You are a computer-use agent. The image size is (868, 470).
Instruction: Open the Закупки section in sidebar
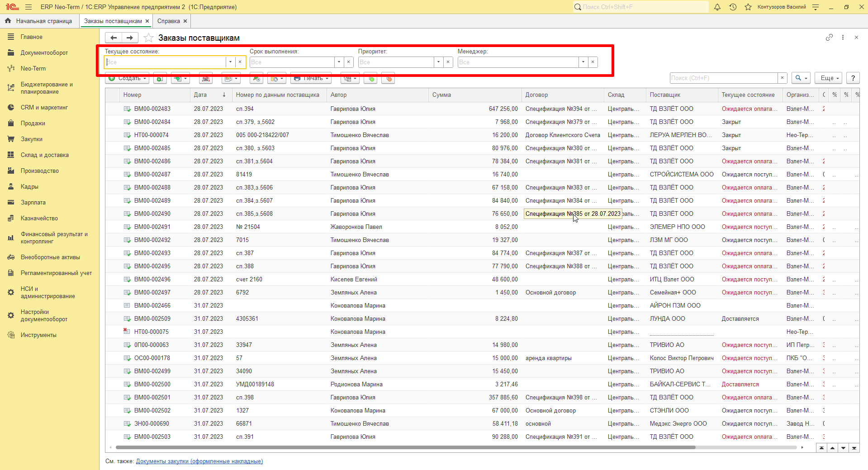pyautogui.click(x=32, y=139)
